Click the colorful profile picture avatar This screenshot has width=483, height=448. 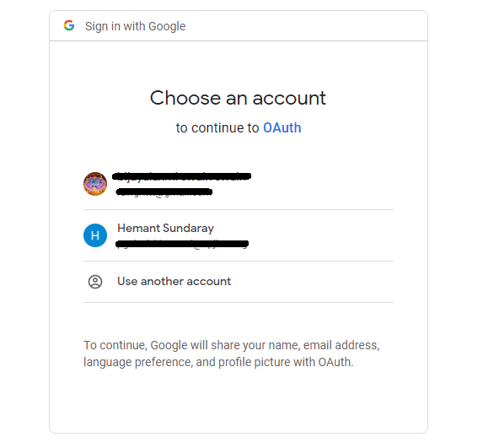95,184
